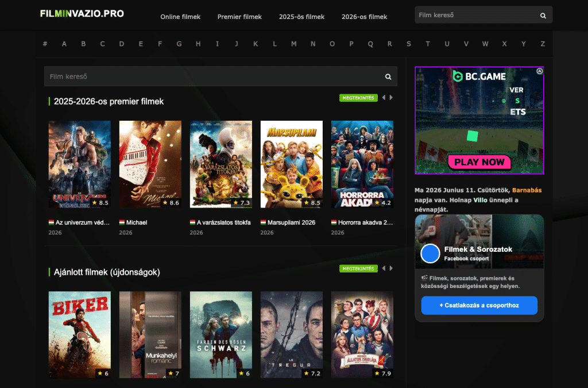Viewport: 588px width, 388px height.
Task: Open the Schwarz movie poster
Action: pos(221,335)
